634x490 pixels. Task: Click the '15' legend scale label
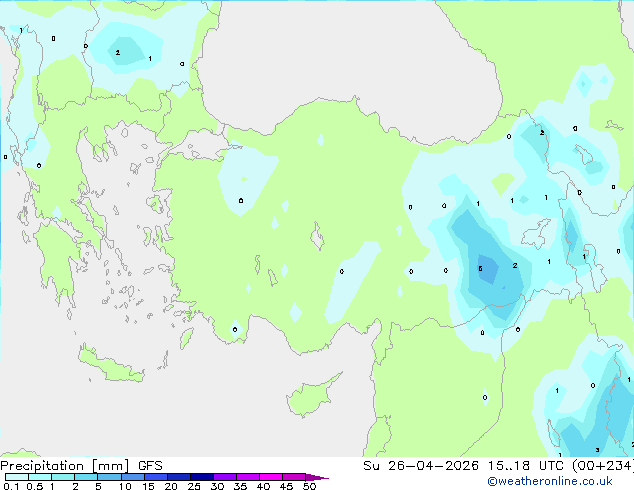pos(148,486)
